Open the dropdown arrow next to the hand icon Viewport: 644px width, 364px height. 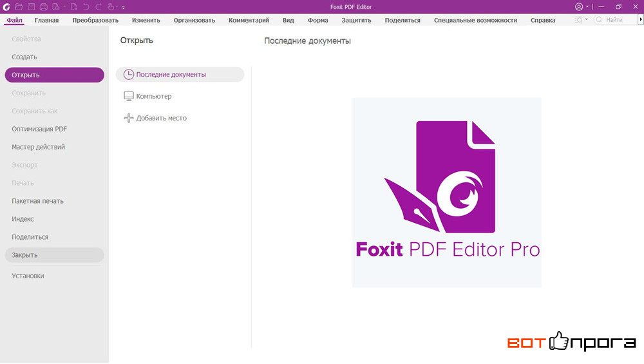click(117, 7)
